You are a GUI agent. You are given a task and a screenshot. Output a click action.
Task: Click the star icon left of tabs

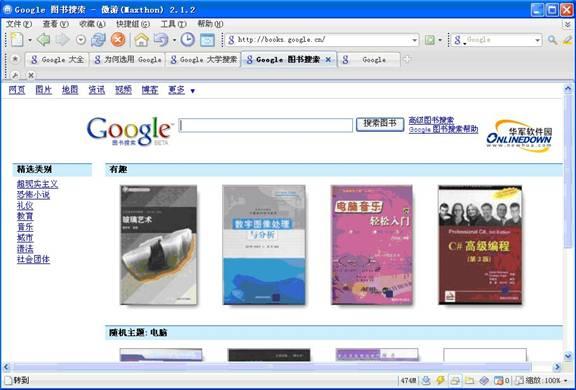pyautogui.click(x=15, y=59)
